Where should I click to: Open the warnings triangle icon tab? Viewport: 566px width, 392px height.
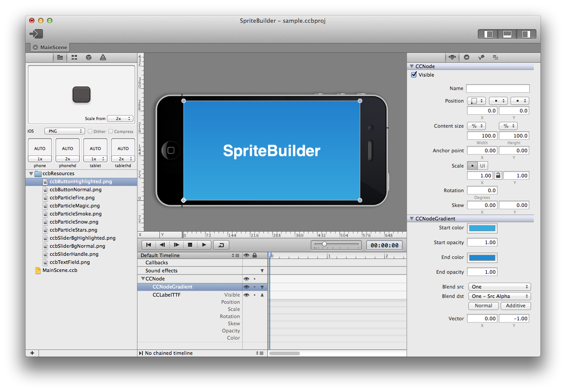tap(103, 57)
